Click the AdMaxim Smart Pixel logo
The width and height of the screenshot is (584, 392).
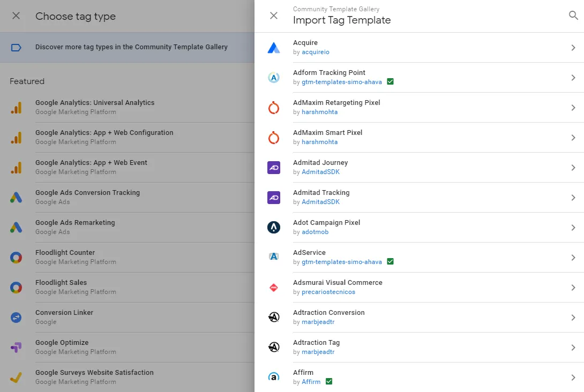[x=274, y=138]
